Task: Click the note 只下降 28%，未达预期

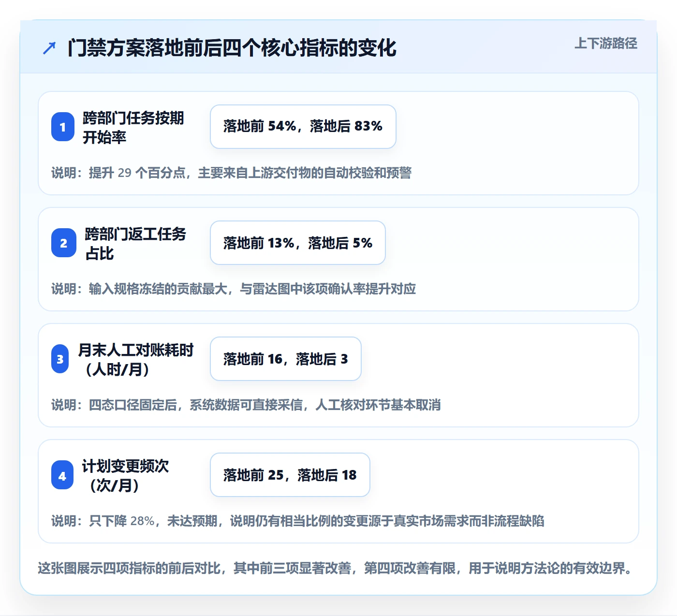Action: pos(298,521)
